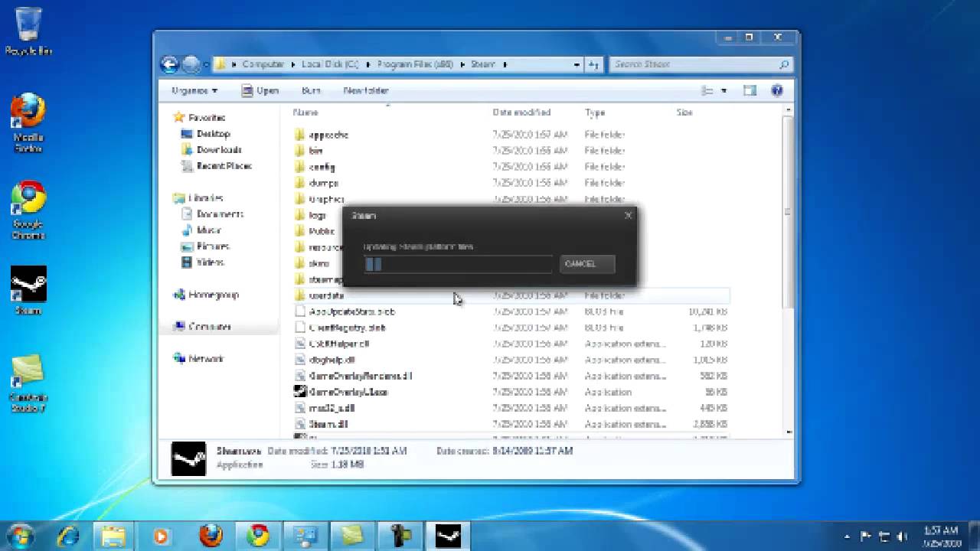Select Libraries in the navigation pane

pyautogui.click(x=205, y=198)
